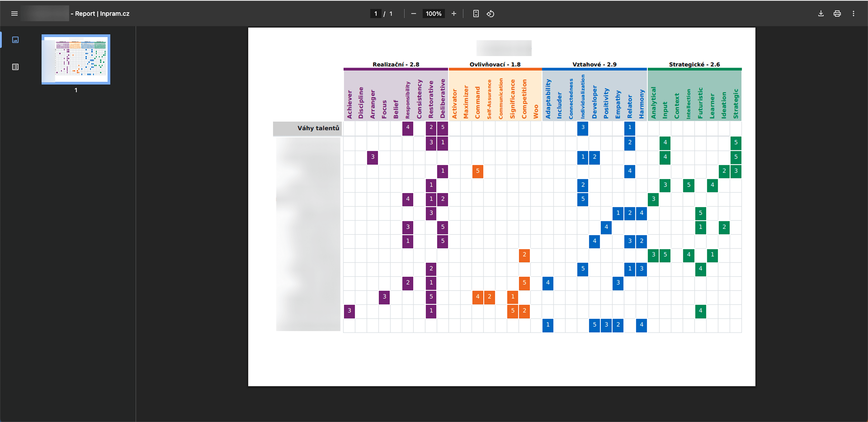Toggle the sidebar hamburger menu
Screen dimensions: 868x422
(x=14, y=14)
